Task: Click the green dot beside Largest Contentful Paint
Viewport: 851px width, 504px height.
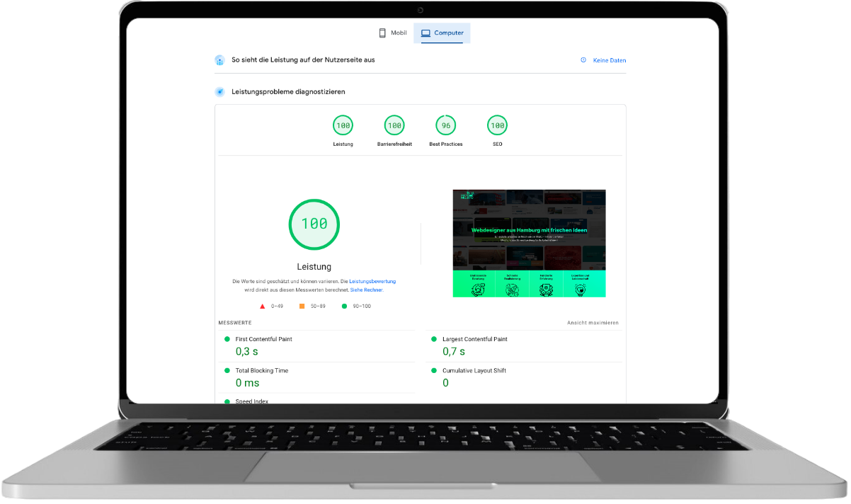Action: 434,339
